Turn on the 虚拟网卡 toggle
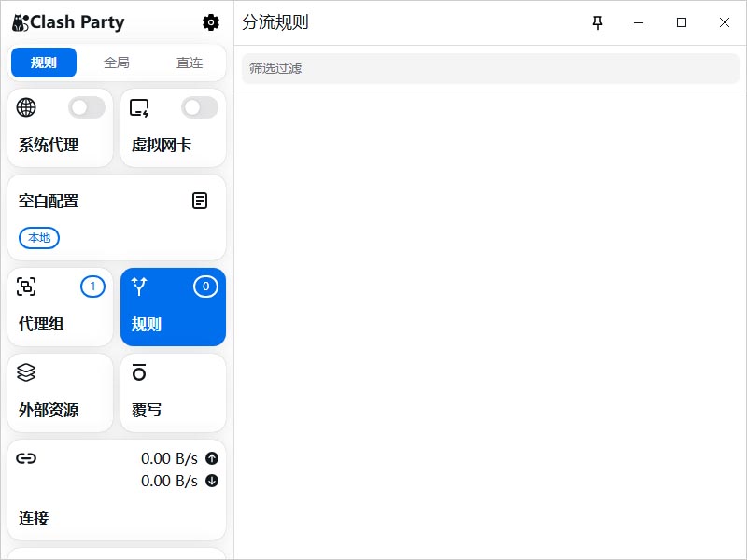The width and height of the screenshot is (747, 560). coord(199,106)
